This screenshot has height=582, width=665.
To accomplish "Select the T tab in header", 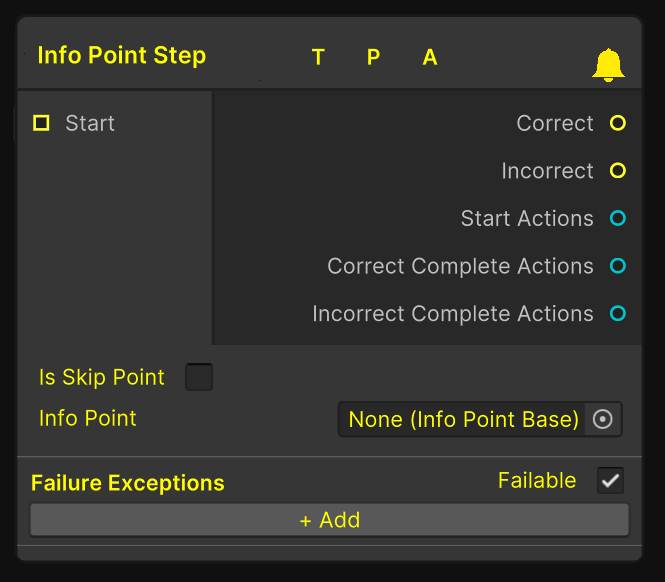I will click(318, 57).
